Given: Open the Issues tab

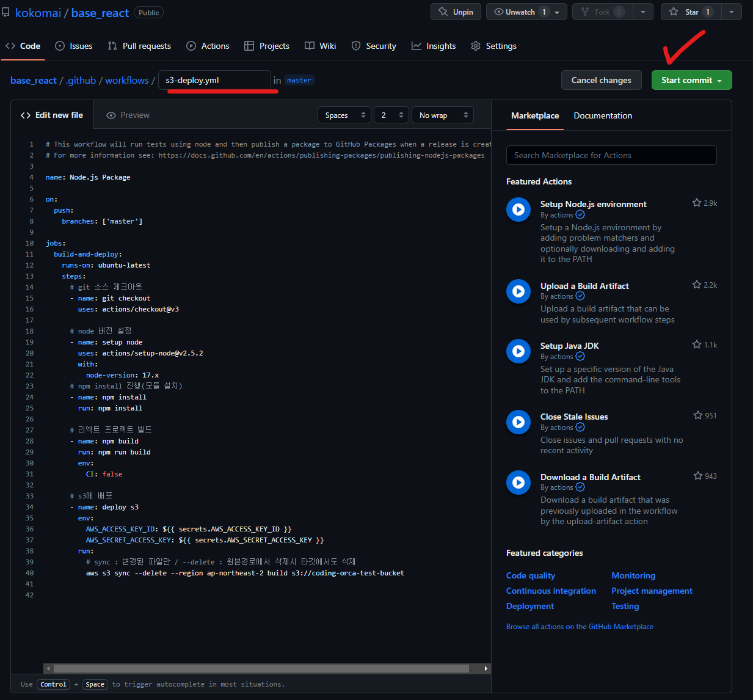Looking at the screenshot, I should tap(74, 46).
